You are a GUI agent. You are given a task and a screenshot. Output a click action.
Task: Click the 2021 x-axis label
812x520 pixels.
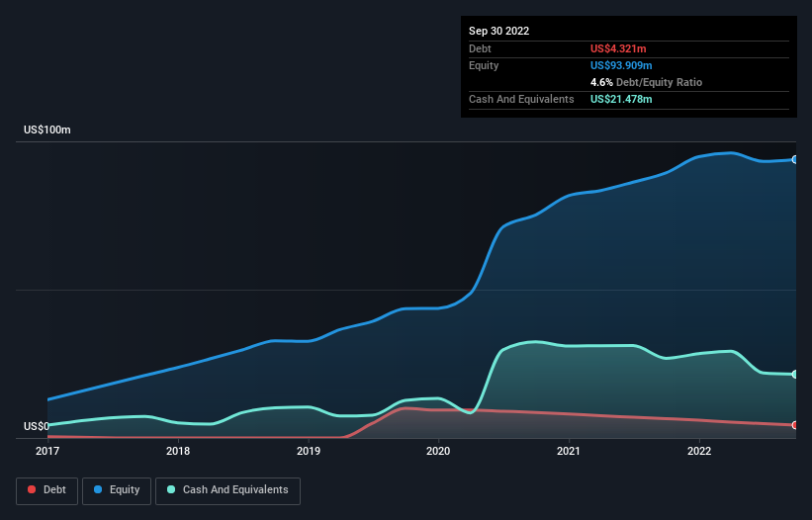coord(569,451)
